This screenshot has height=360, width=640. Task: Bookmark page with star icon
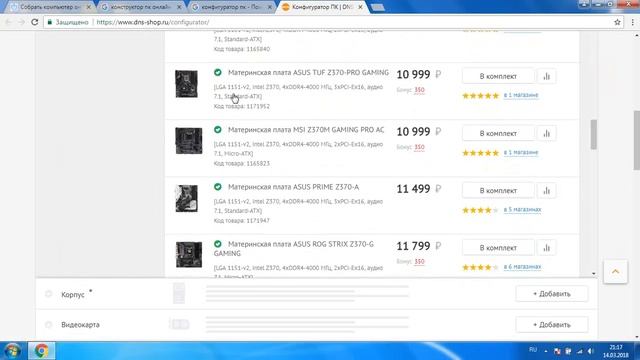click(x=617, y=22)
